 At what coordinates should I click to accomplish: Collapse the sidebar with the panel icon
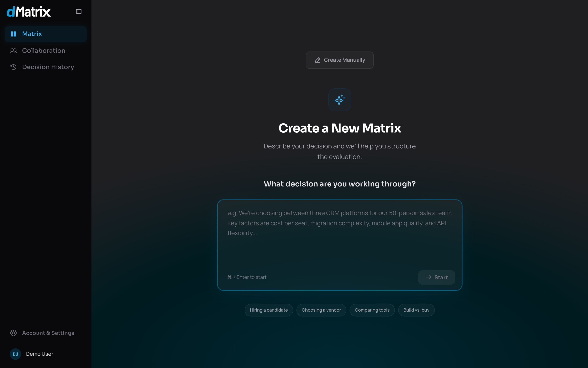click(x=79, y=11)
